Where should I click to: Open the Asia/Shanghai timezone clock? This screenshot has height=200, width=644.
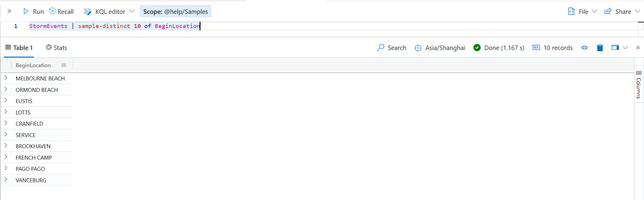(418, 48)
